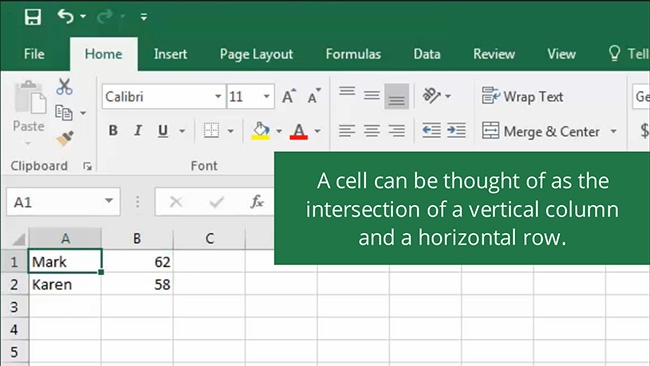Switch to the Home tab
The image size is (650, 366).
104,54
